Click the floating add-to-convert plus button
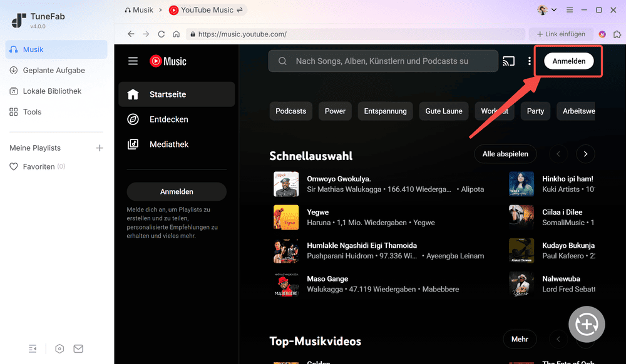Viewport: 626px width, 364px height. click(587, 325)
